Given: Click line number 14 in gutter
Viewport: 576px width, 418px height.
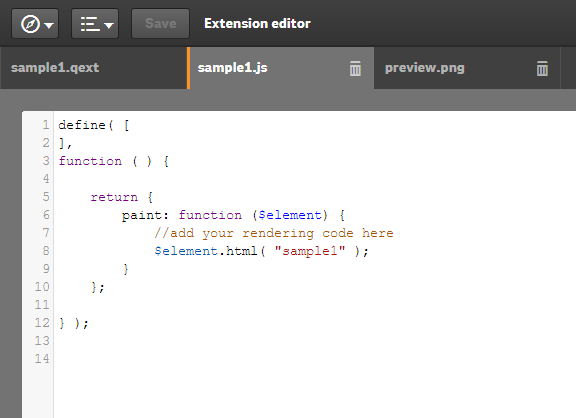Looking at the screenshot, I should tap(42, 359).
